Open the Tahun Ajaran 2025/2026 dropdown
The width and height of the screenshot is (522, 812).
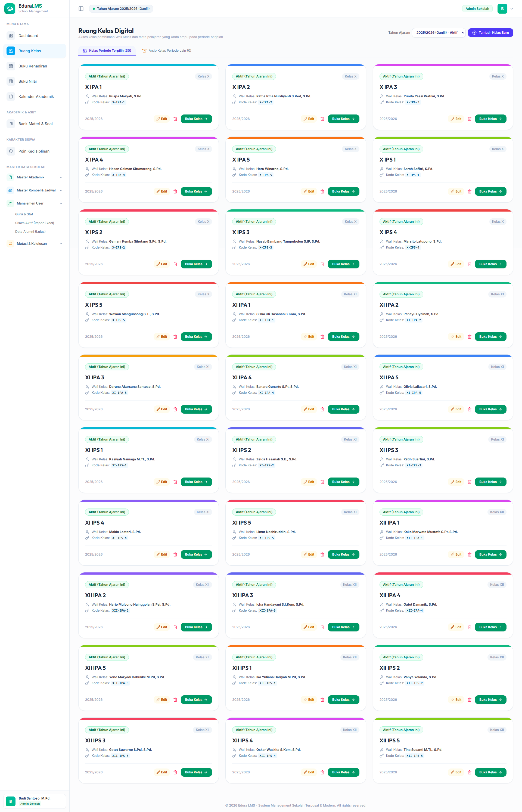coord(439,33)
